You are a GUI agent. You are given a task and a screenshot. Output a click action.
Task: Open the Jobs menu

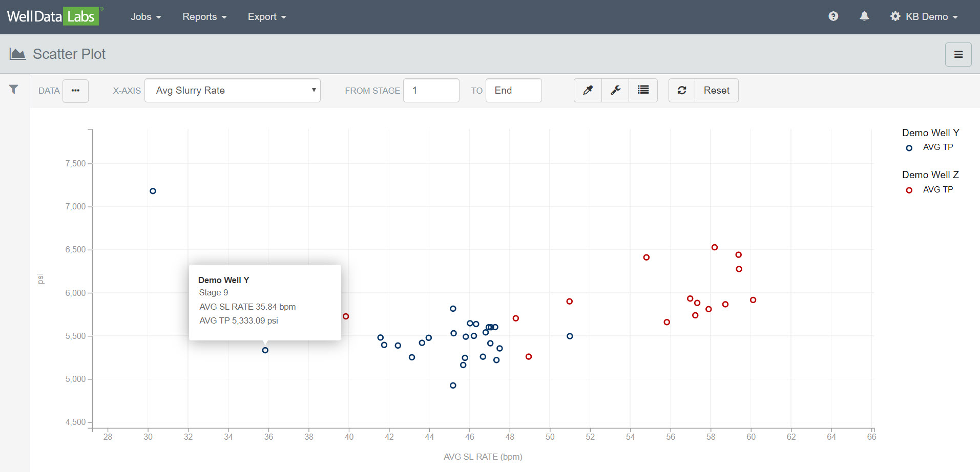tap(145, 17)
